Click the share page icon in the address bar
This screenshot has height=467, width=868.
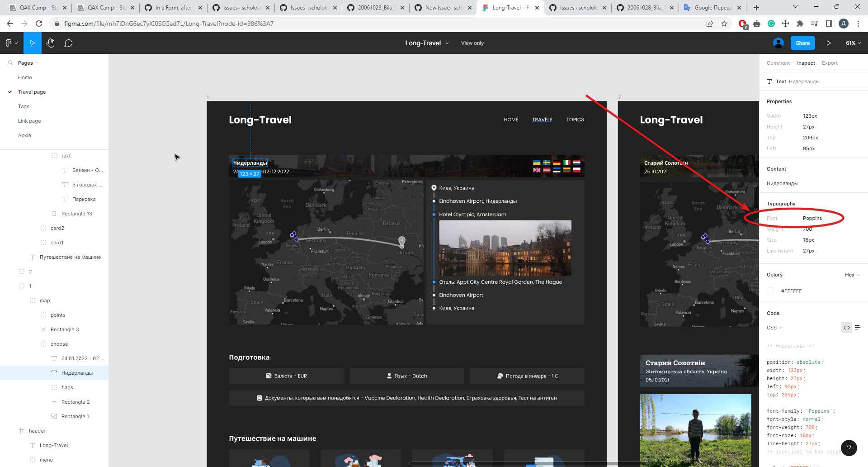[710, 24]
